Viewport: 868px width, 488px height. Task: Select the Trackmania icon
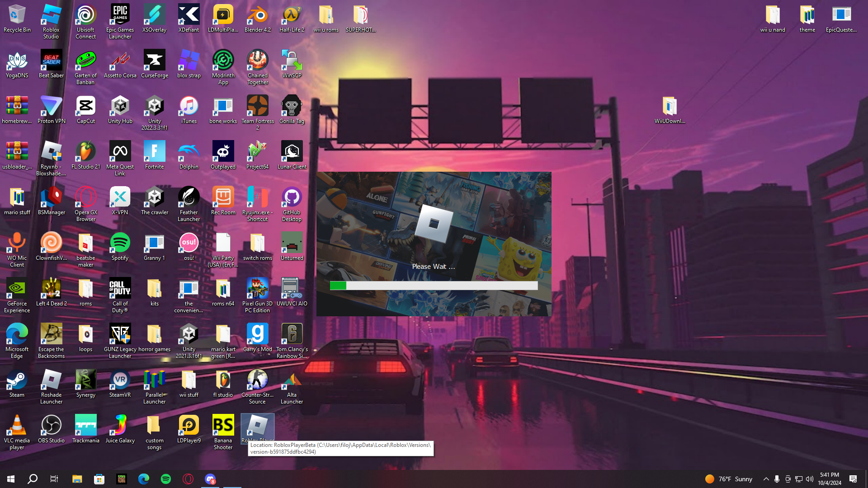(86, 430)
